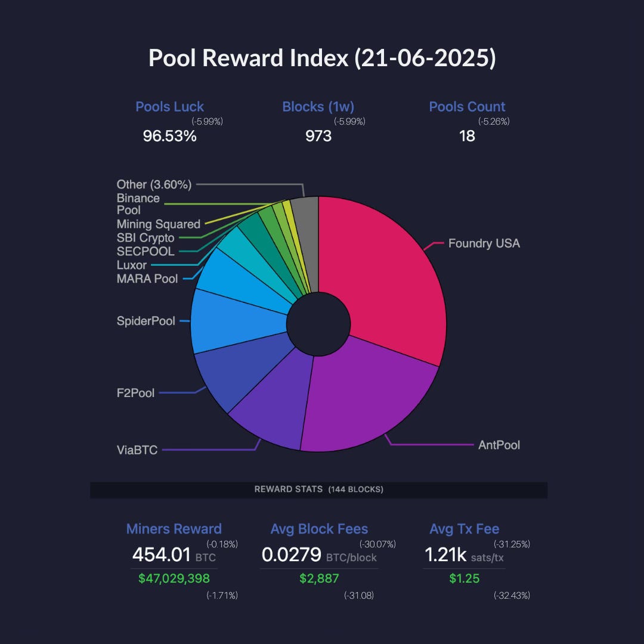This screenshot has width=644, height=644.
Task: Click the 'Binance Pool' chart label
Action: [x=138, y=204]
